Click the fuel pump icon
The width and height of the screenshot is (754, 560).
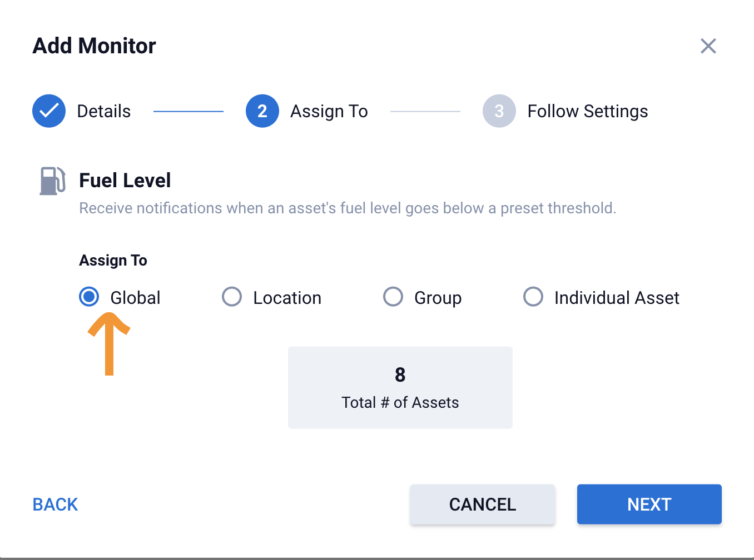coord(53,181)
